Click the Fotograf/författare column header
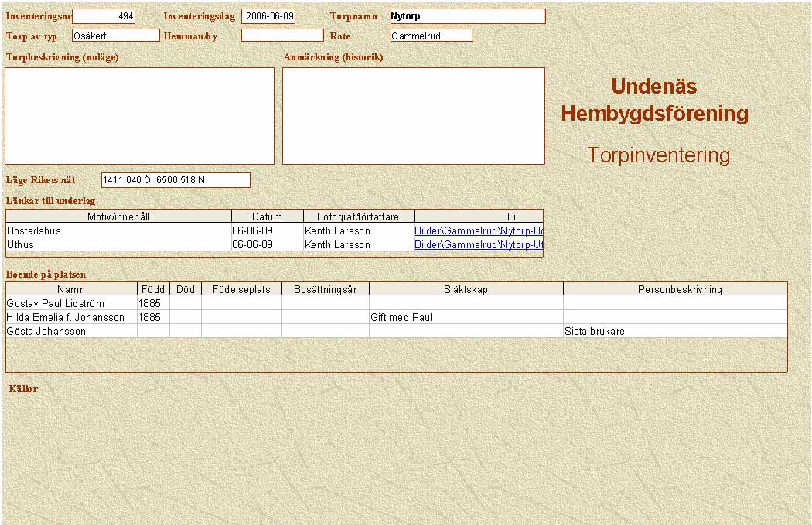This screenshot has height=525, width=812. click(x=358, y=216)
